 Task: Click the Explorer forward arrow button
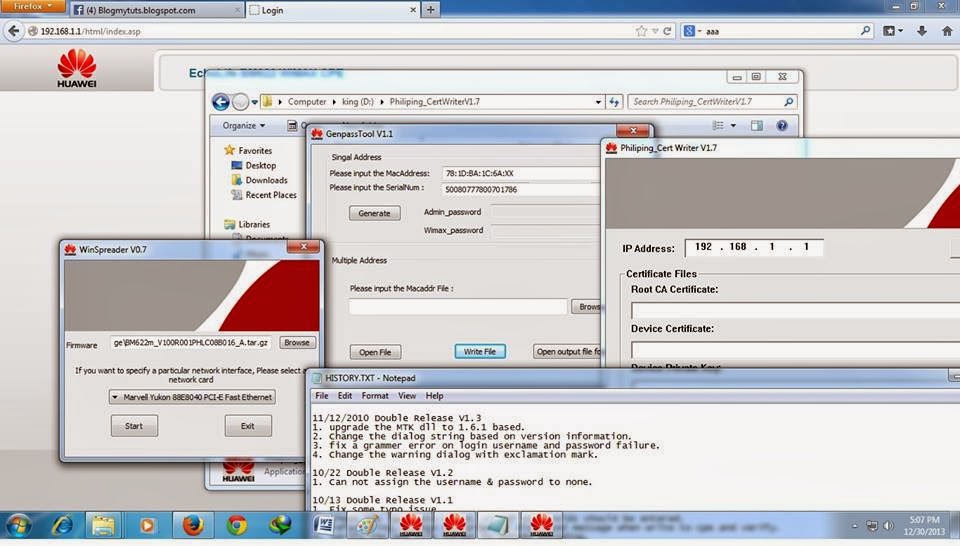240,102
